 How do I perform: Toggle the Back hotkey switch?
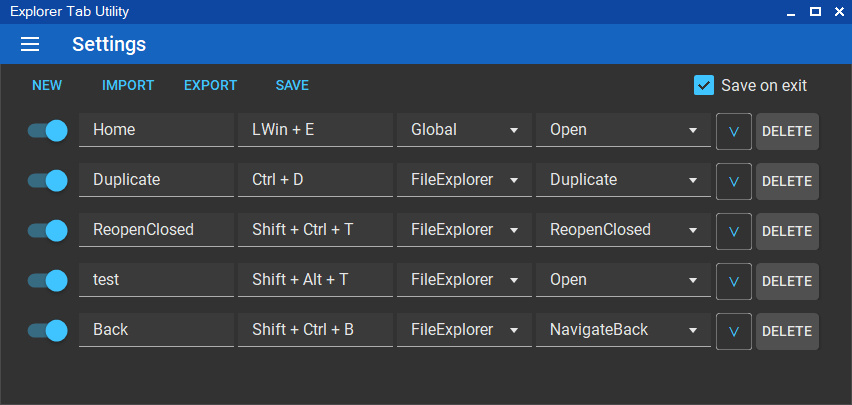coord(48,331)
